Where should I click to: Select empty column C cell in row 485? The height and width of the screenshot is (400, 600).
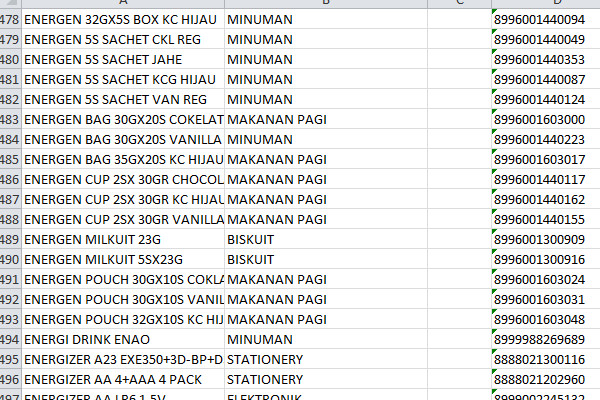pos(459,159)
